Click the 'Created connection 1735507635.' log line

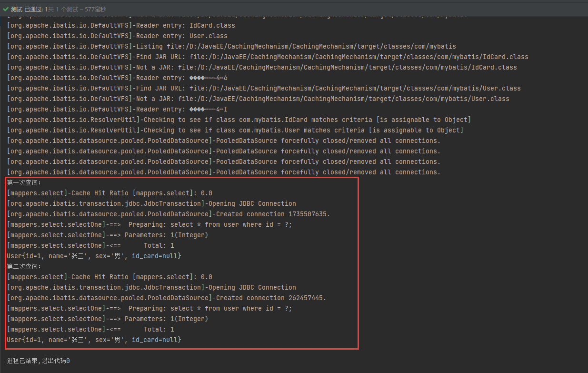pos(169,214)
